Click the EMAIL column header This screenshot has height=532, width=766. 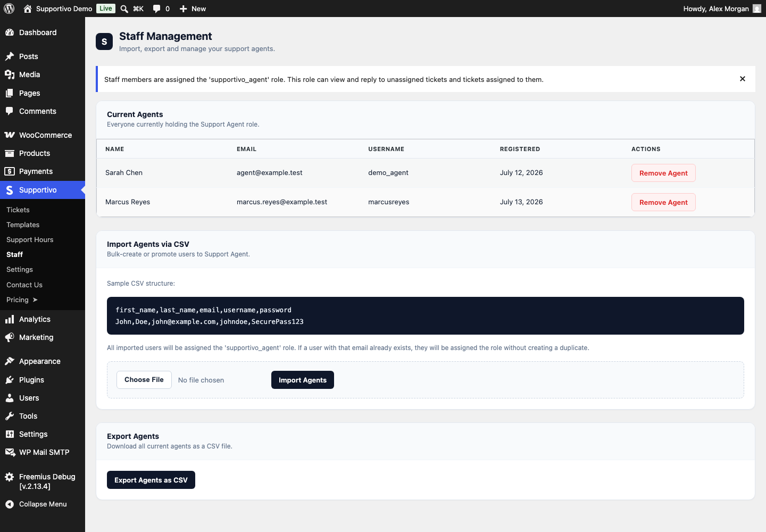[247, 149]
